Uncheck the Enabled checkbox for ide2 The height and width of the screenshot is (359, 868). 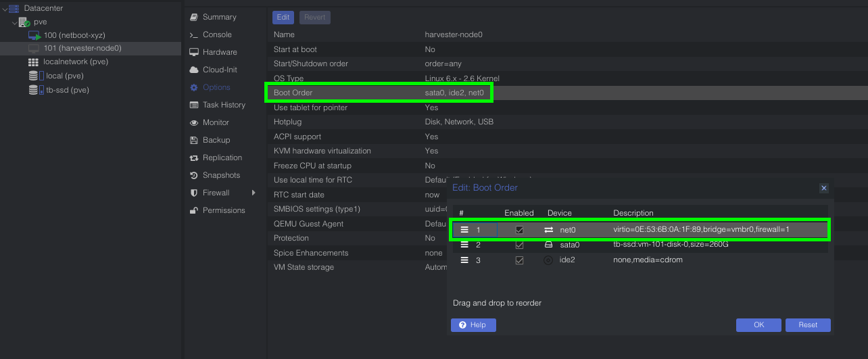point(519,260)
